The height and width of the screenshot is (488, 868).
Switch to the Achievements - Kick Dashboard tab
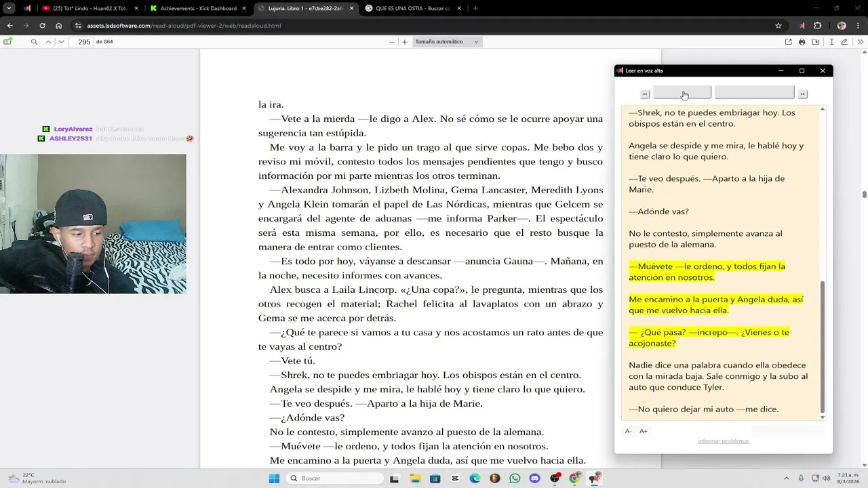click(x=198, y=8)
